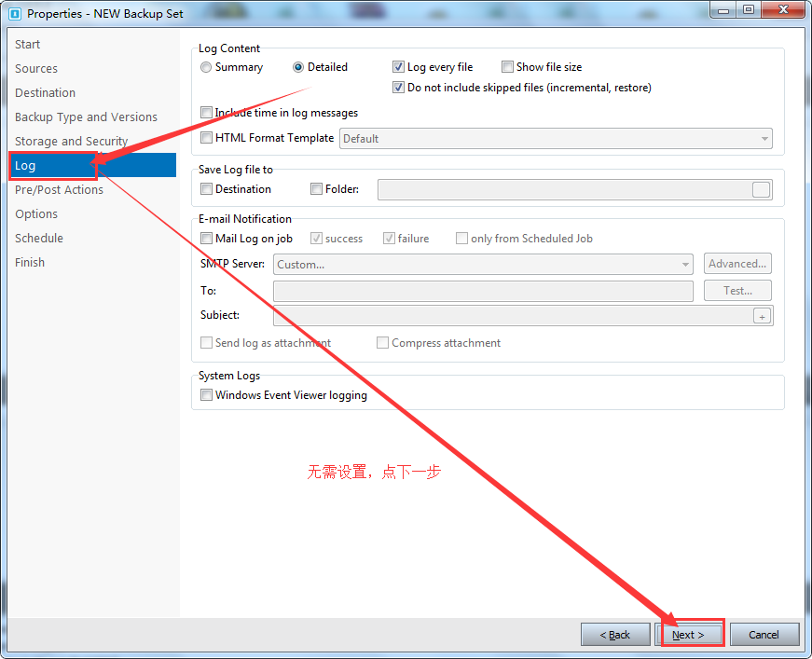The width and height of the screenshot is (812, 659).
Task: Check Windows Event Viewer logging
Action: click(207, 395)
